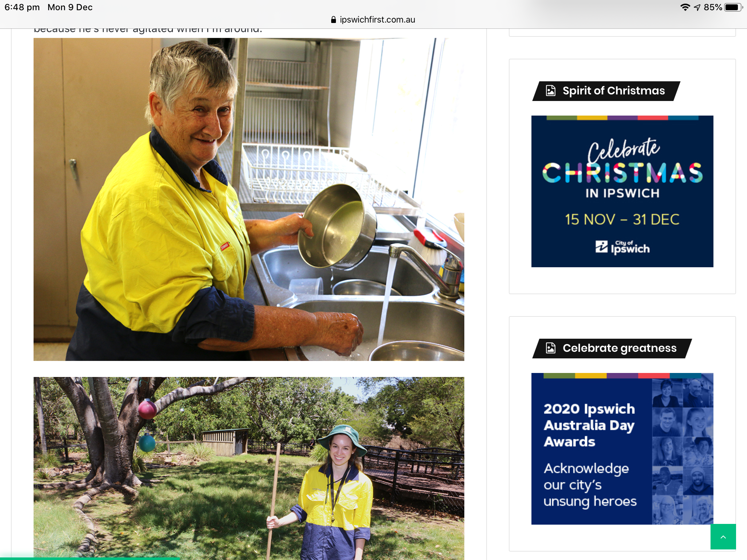This screenshot has height=560, width=747.
Task: Tap the Mon 9 Dec date in status bar
Action: click(70, 7)
